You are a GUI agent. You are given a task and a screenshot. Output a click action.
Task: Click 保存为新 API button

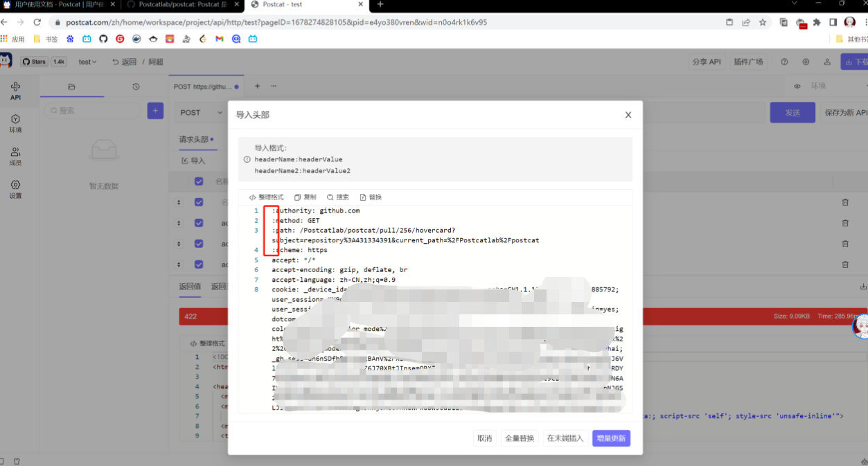pos(844,112)
